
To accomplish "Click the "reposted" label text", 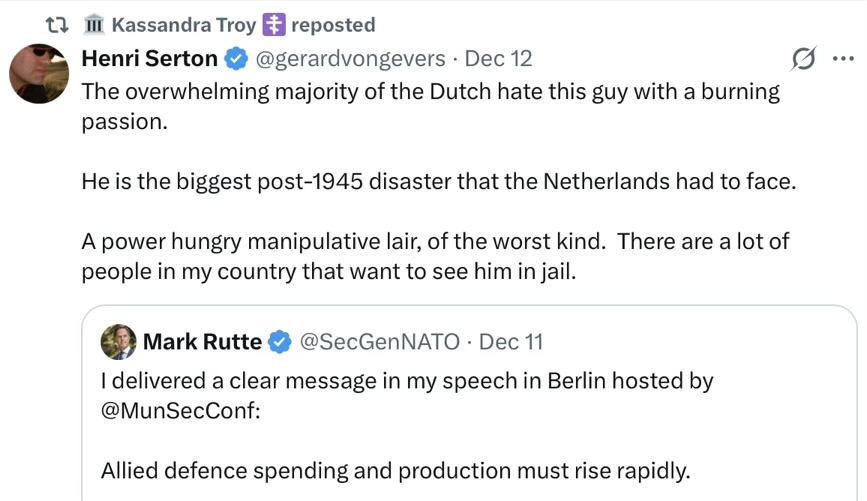I will (x=333, y=25).
